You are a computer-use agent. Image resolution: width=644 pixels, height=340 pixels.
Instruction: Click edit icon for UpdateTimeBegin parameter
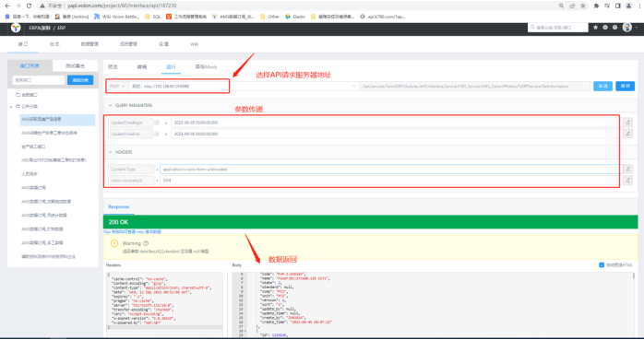[x=627, y=123]
